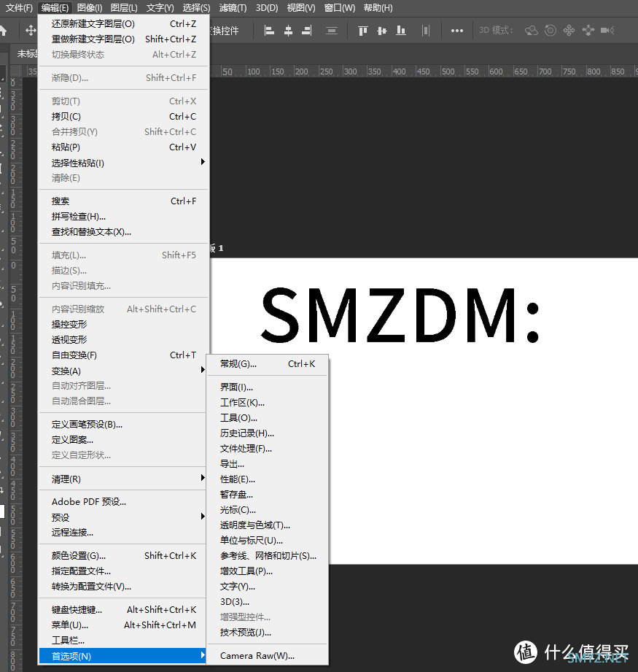Align top edges icon

[x=362, y=31]
